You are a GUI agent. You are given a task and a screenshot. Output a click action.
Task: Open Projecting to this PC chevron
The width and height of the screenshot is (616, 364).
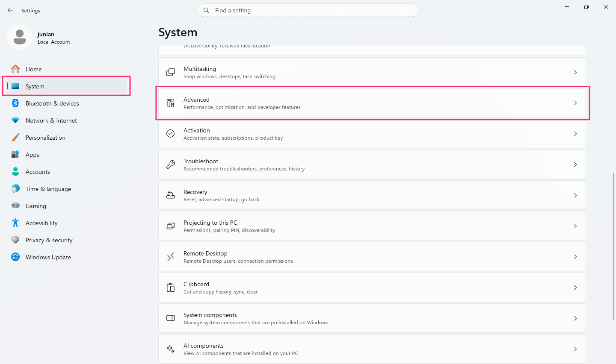coord(575,226)
